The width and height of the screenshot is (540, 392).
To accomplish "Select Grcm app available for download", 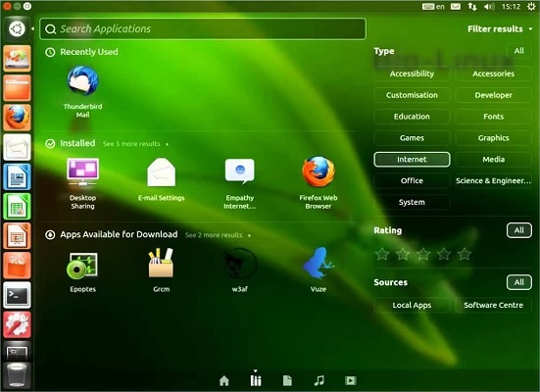I will (x=161, y=270).
